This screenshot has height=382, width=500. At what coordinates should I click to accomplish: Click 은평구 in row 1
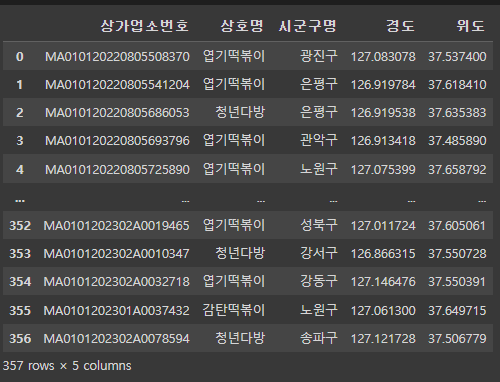point(319,84)
